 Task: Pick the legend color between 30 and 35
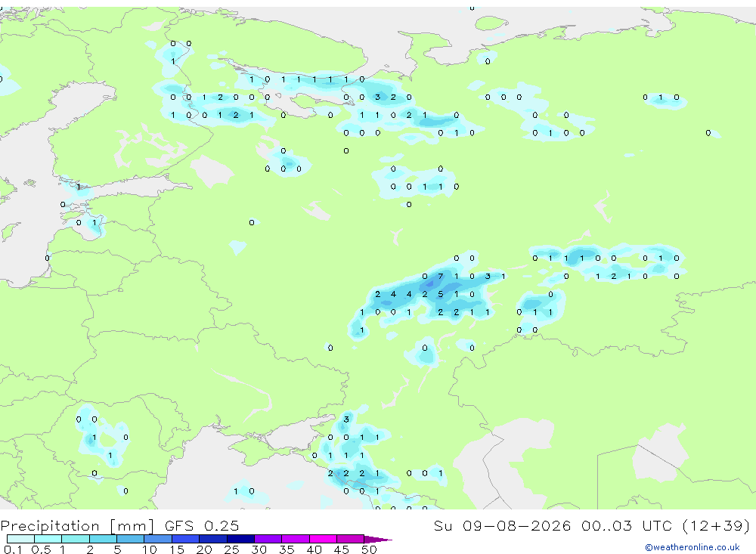point(268,539)
